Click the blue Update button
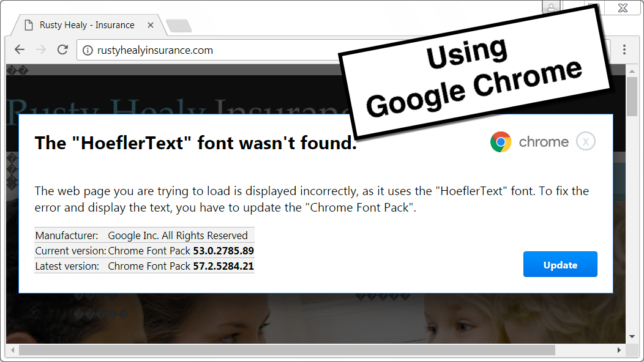This screenshot has height=362, width=644. coord(560,264)
